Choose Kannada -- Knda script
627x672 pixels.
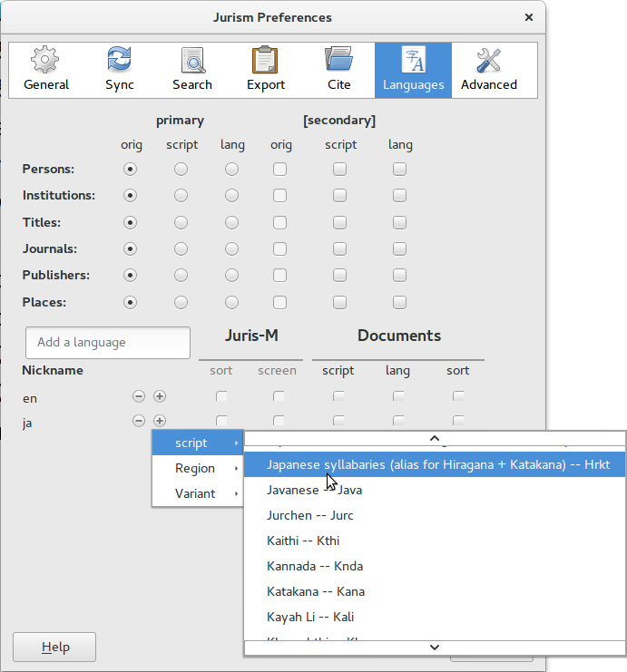(435, 566)
